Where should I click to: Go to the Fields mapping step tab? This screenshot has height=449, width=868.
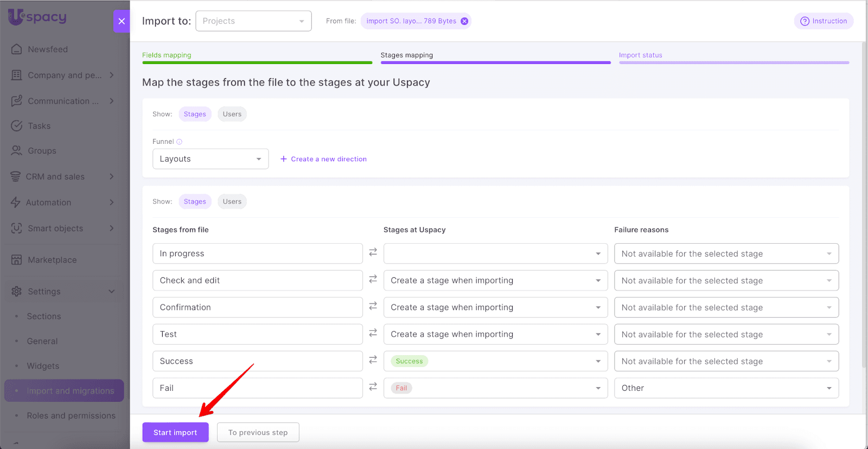tap(167, 55)
